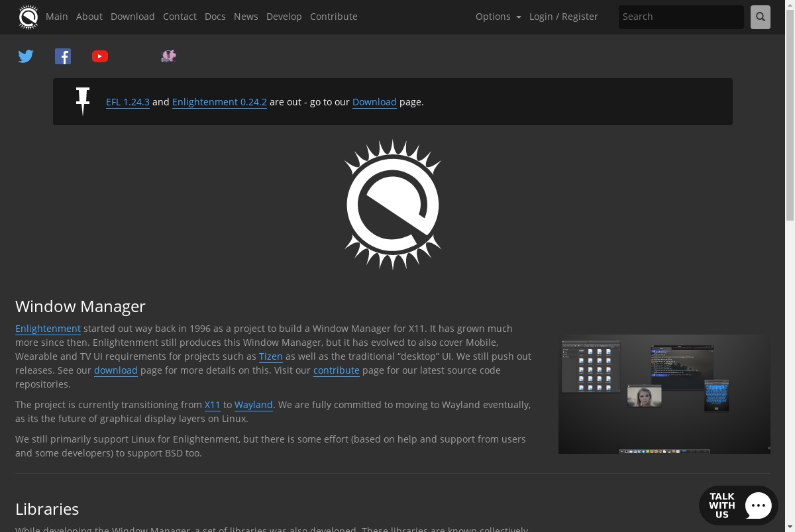This screenshot has width=795, height=532.
Task: Focus the Search input field
Action: tap(681, 17)
